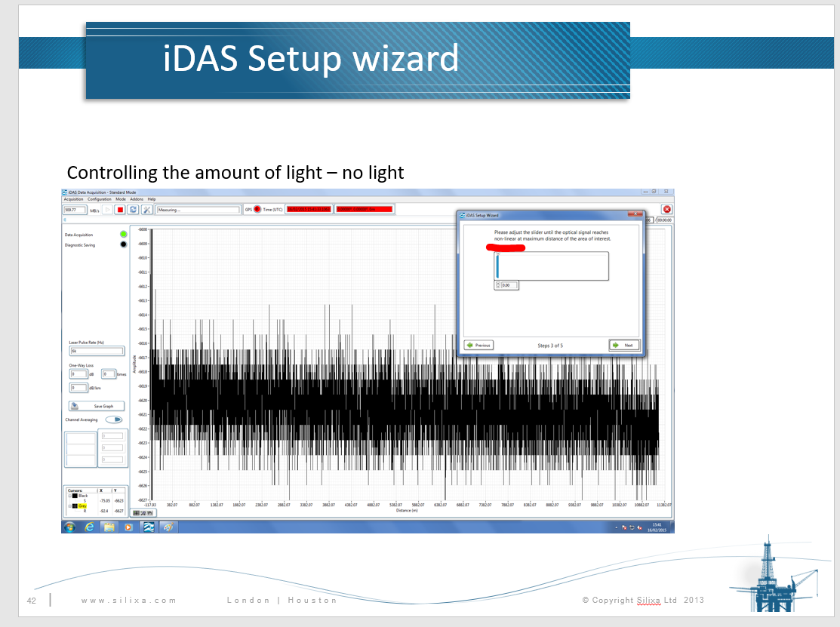Toggle the Channel Averaging switch
The height and width of the screenshot is (627, 840).
pos(114,420)
